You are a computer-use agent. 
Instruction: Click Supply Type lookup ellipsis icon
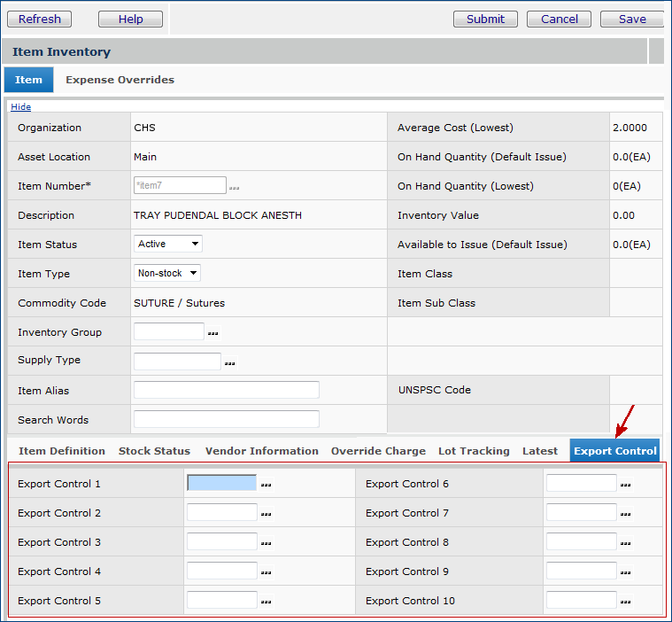click(229, 362)
